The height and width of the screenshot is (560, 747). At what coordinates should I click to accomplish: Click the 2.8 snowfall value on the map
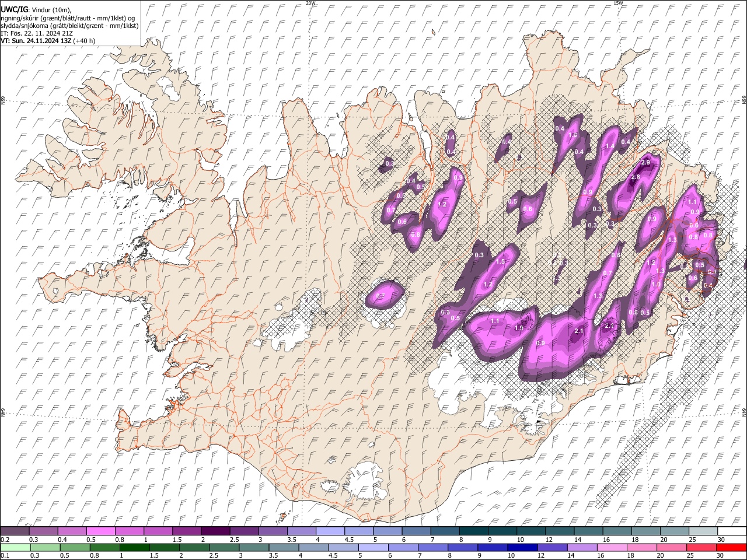636,177
